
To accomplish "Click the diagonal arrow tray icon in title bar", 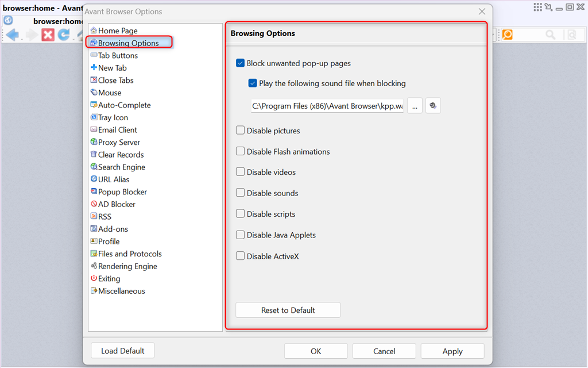I will pos(548,7).
